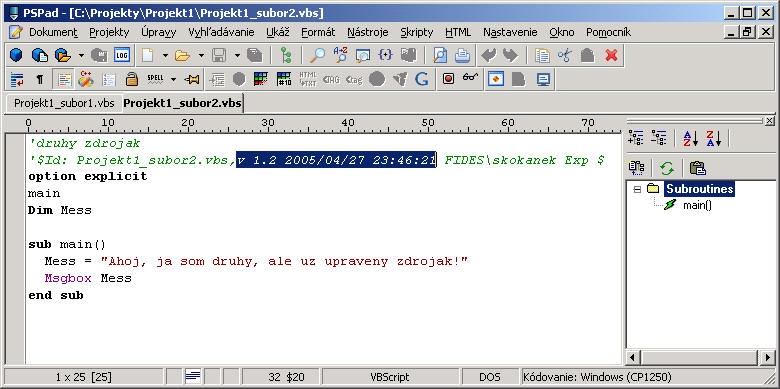Screen dimensions: 780x389
Task: Sort code explorer Z to A
Action: click(x=713, y=138)
